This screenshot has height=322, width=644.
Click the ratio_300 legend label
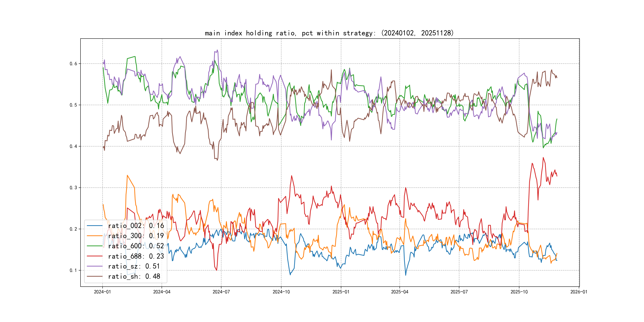pyautogui.click(x=136, y=236)
